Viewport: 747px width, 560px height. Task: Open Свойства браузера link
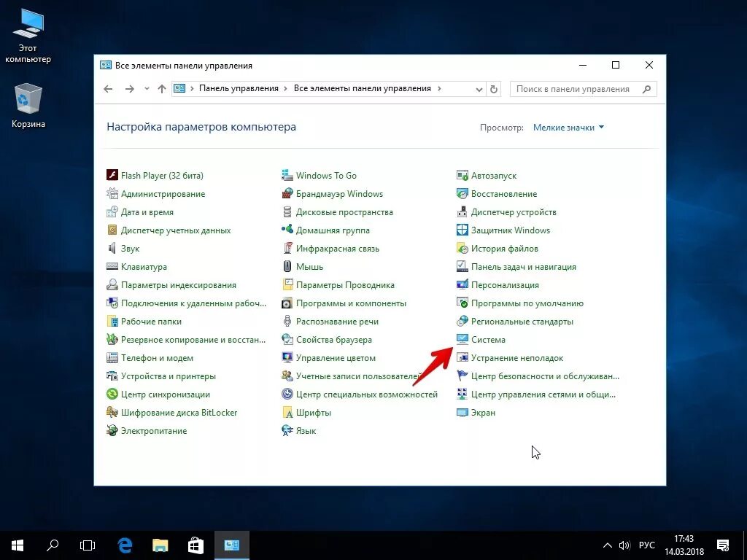click(x=334, y=340)
